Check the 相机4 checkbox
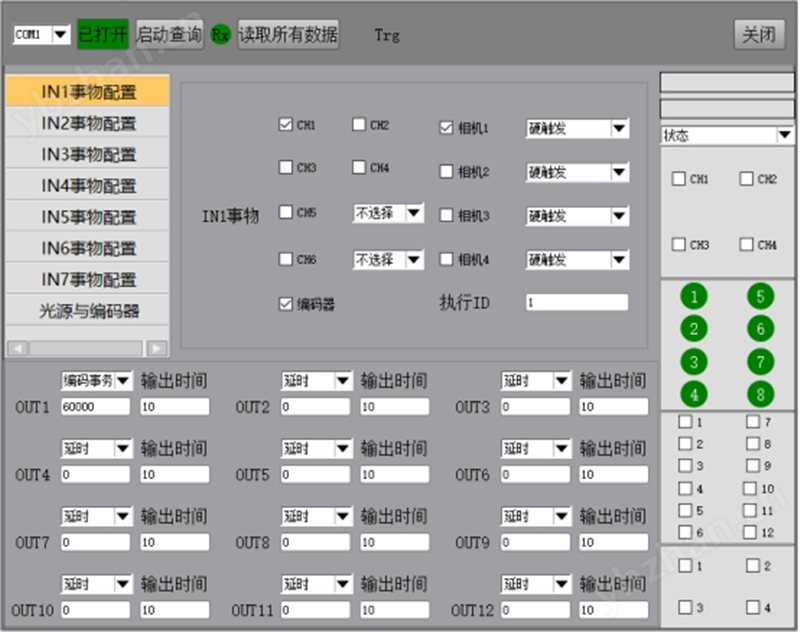800x632 pixels. [x=446, y=259]
